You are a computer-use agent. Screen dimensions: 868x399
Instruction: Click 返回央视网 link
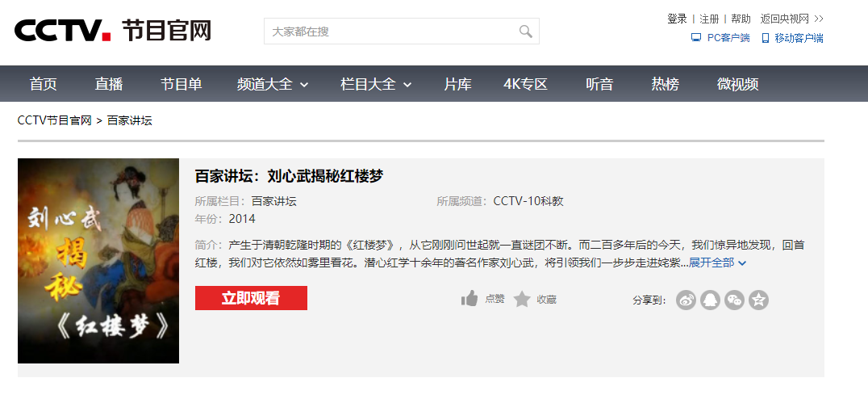point(791,19)
